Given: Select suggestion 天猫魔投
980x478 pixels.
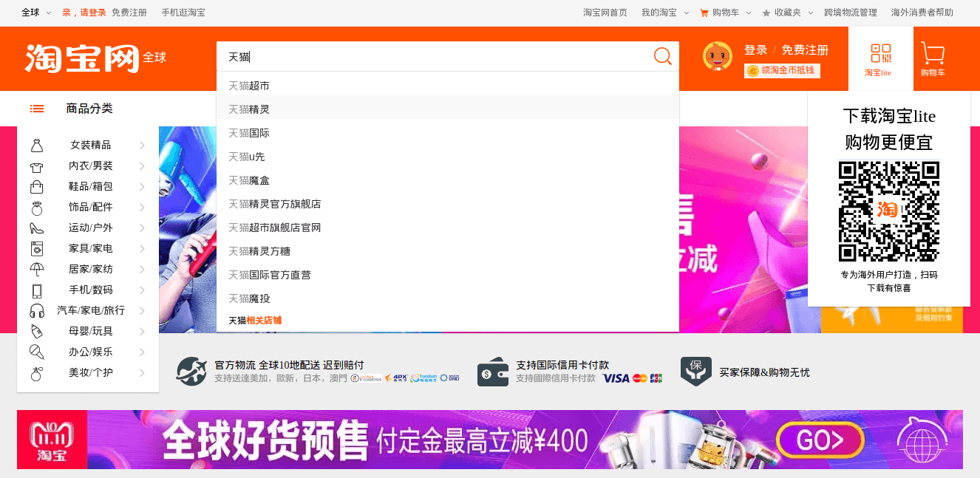Looking at the screenshot, I should pos(448,298).
